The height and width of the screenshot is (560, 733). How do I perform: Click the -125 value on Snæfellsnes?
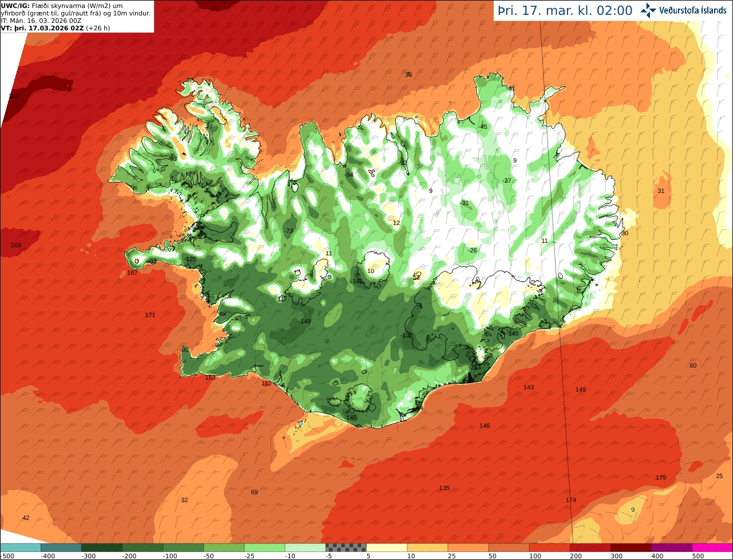pyautogui.click(x=191, y=259)
